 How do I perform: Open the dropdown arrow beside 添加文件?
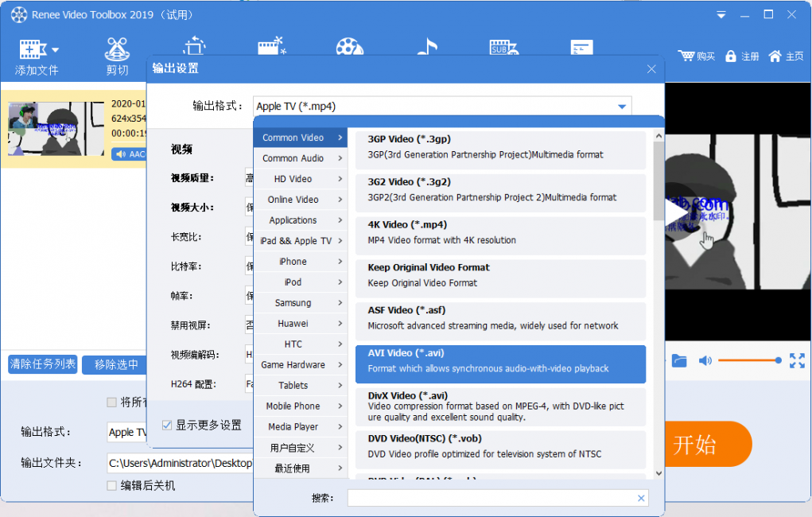tap(55, 50)
